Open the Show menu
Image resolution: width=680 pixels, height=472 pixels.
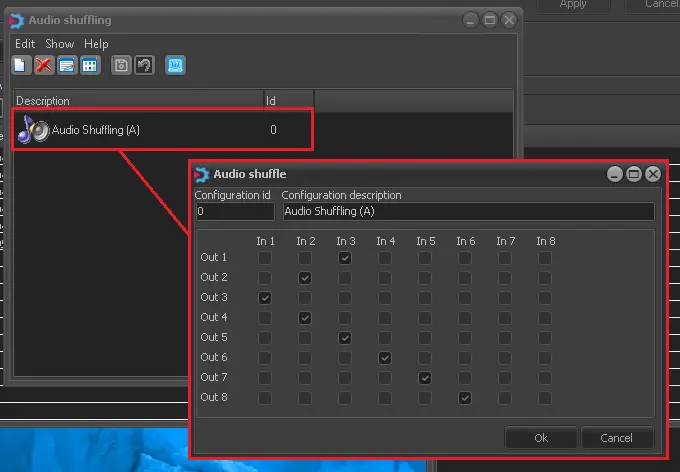tap(60, 44)
